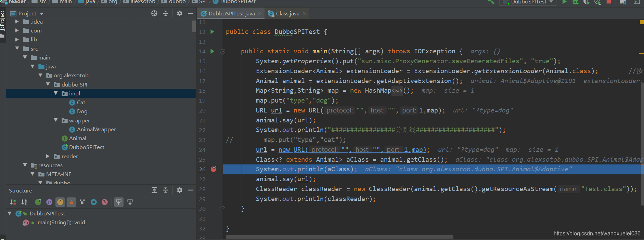
Task: Run main method from line 14 gutter arrow
Action: coord(212,51)
